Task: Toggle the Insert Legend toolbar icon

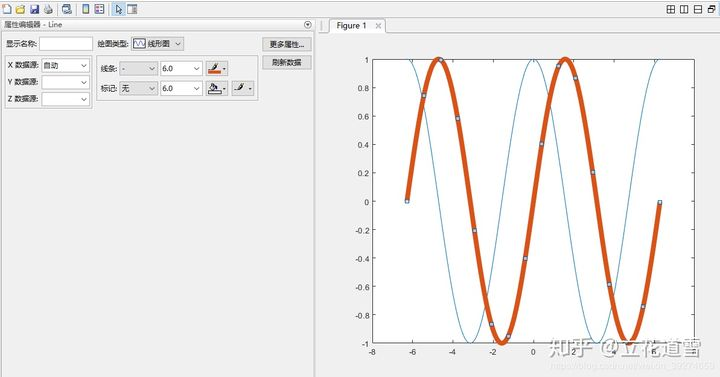Action: 99,9
